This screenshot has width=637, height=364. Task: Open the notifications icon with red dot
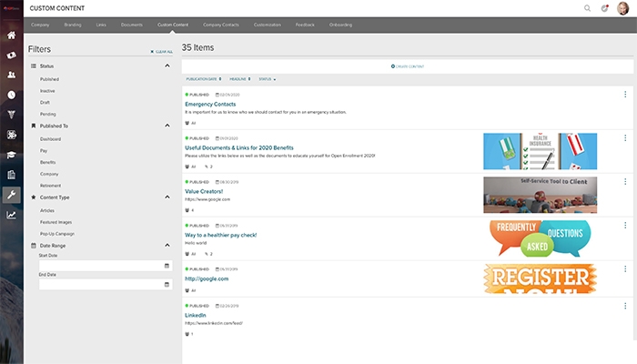click(x=605, y=8)
